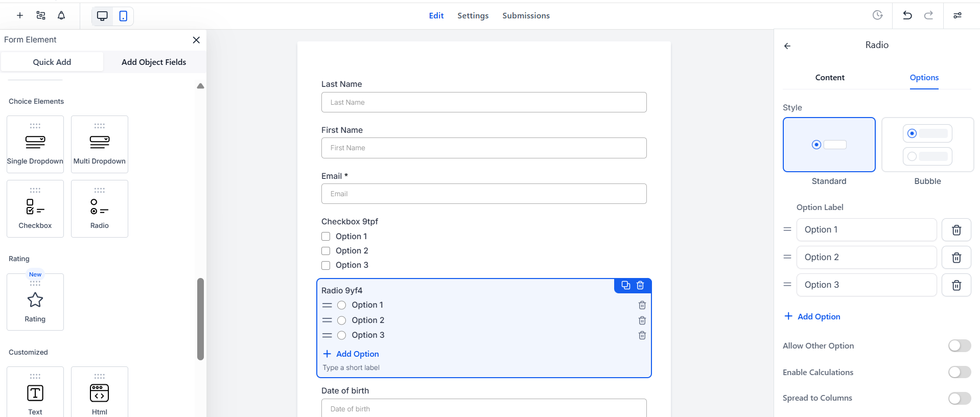Viewport: 980px width, 417px height.
Task: Add a Single Dropdown element
Action: click(x=35, y=144)
